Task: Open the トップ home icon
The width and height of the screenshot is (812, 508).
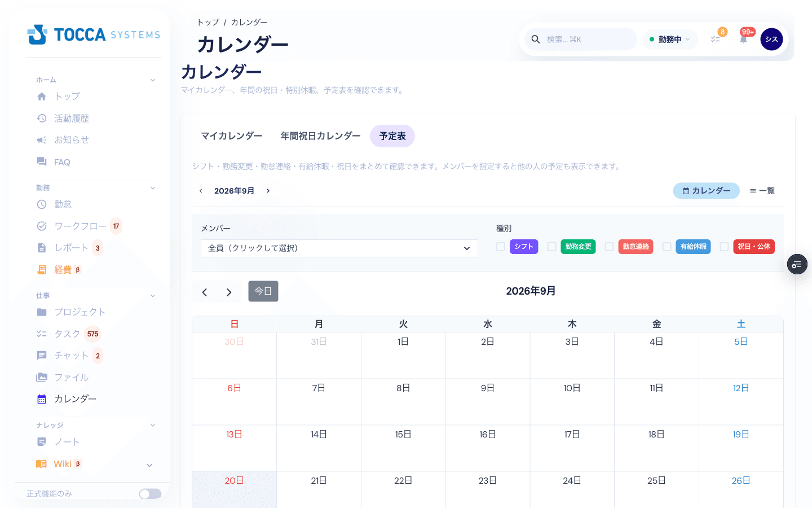Action: pyautogui.click(x=42, y=97)
